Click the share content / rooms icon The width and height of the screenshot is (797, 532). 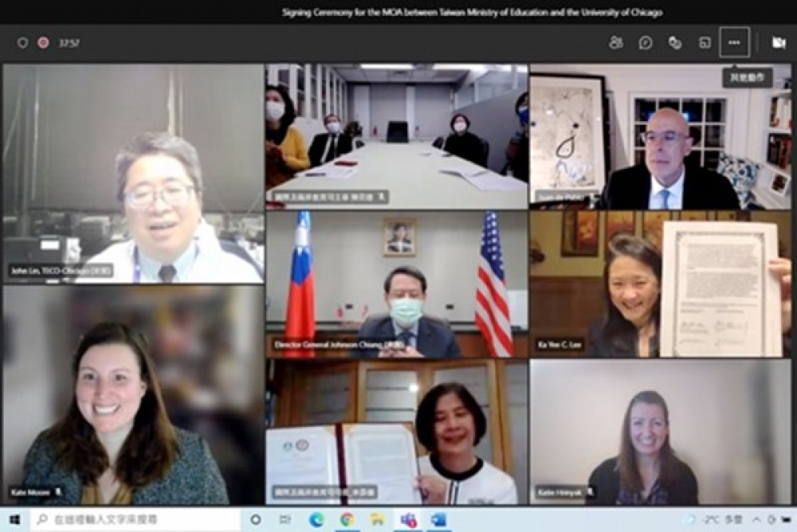[705, 43]
